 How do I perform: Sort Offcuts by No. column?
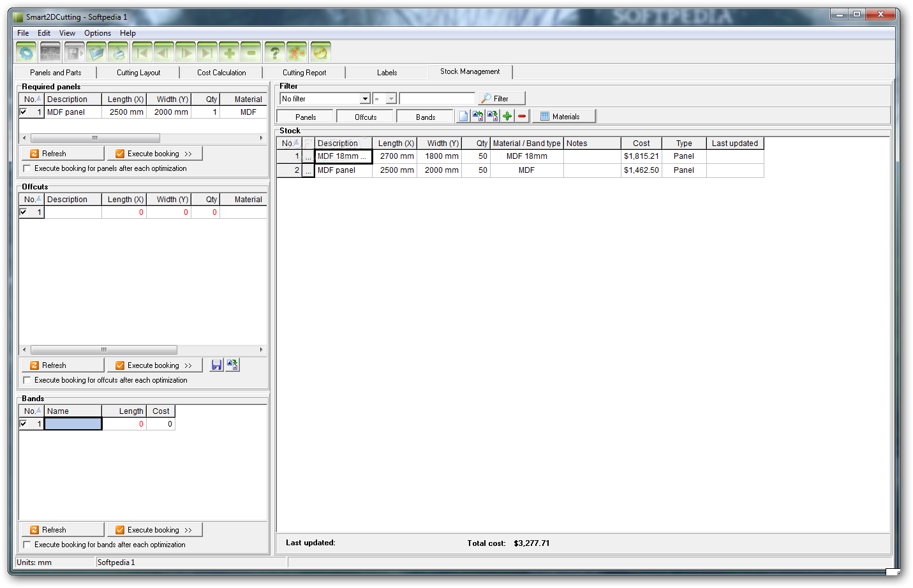(32, 200)
